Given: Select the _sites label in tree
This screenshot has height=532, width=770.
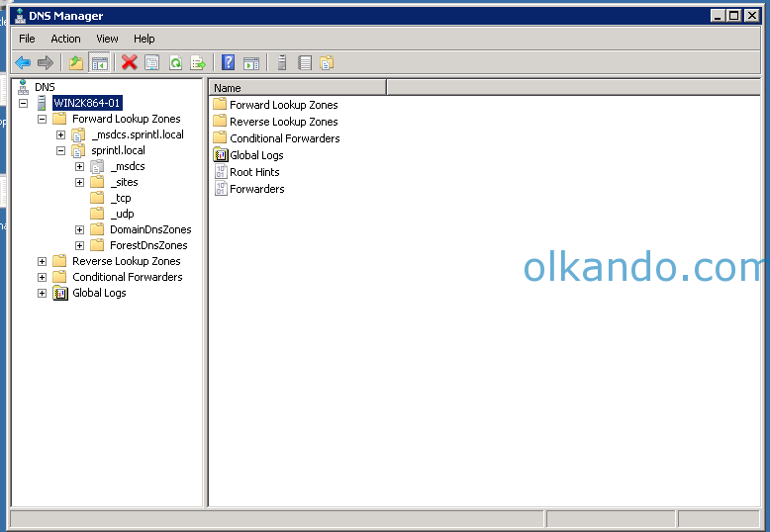Looking at the screenshot, I should pyautogui.click(x=125, y=182).
